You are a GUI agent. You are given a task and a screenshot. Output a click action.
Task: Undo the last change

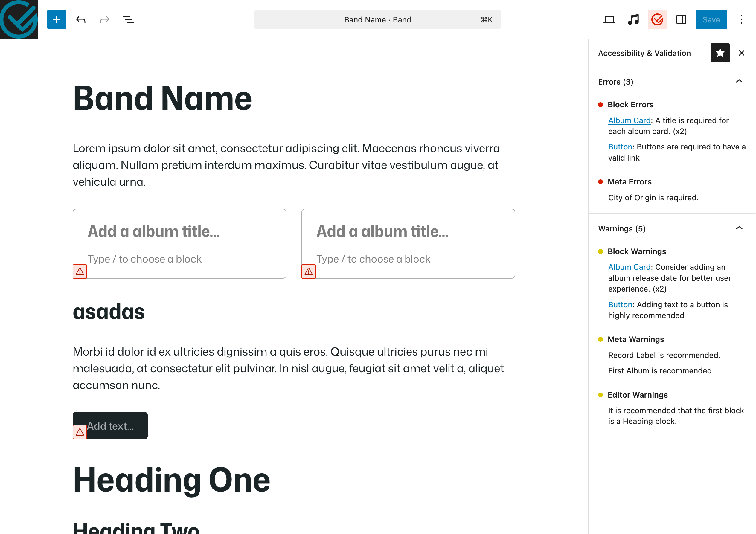[x=81, y=19]
